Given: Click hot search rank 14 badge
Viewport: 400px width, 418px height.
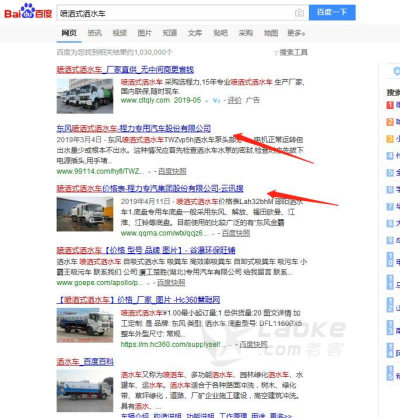Looking at the screenshot, I should (x=390, y=350).
